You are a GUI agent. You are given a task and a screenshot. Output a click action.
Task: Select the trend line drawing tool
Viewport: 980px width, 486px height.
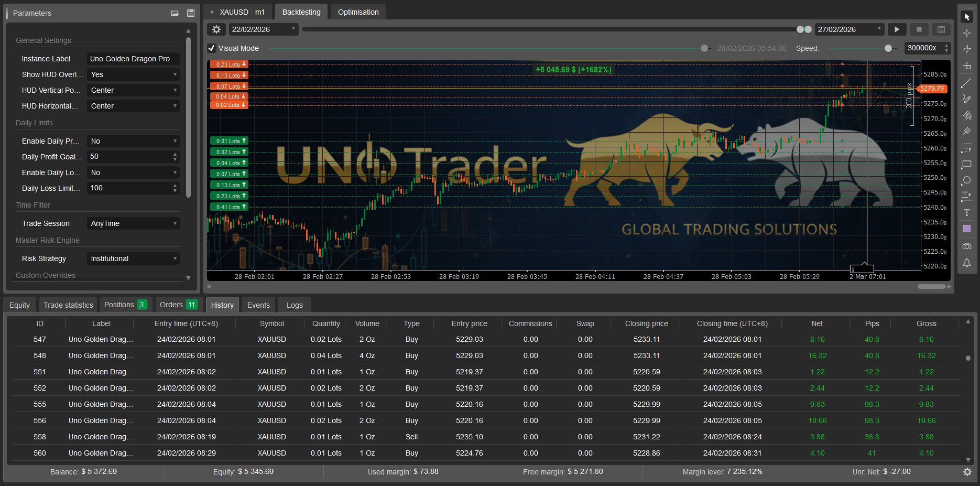tap(966, 83)
